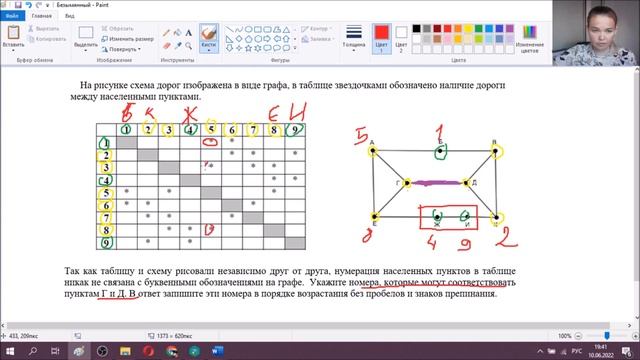
Task: Click the Brushes (Кисти) tool icon
Action: pyautogui.click(x=209, y=33)
